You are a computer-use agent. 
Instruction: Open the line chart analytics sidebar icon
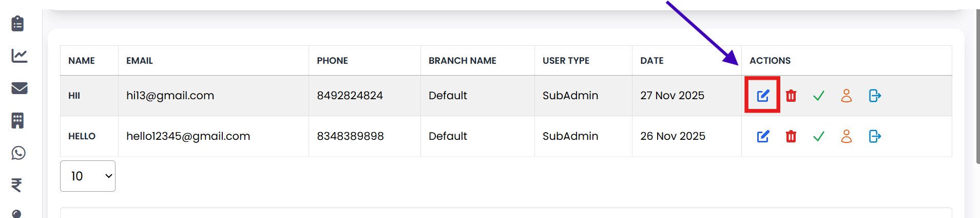[19, 56]
